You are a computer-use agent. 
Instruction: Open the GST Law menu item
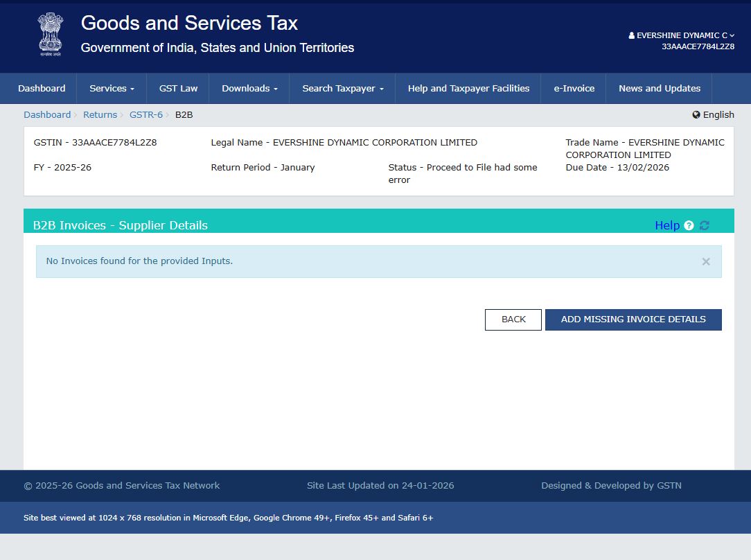coord(178,89)
